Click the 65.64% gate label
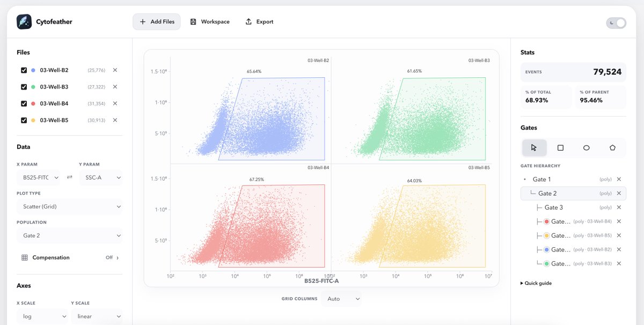644x325 pixels. tap(254, 71)
